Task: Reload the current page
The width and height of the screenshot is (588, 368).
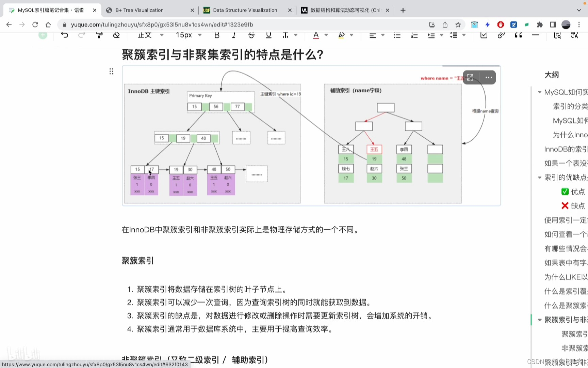Action: pos(35,25)
